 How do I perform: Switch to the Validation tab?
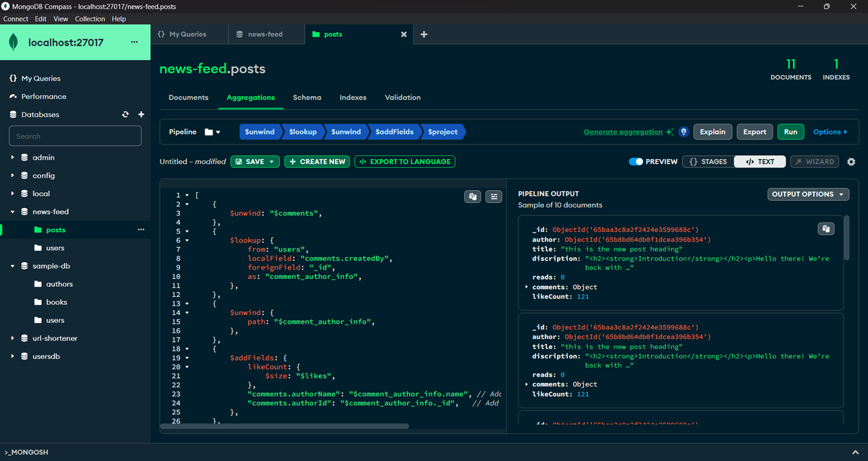point(403,98)
